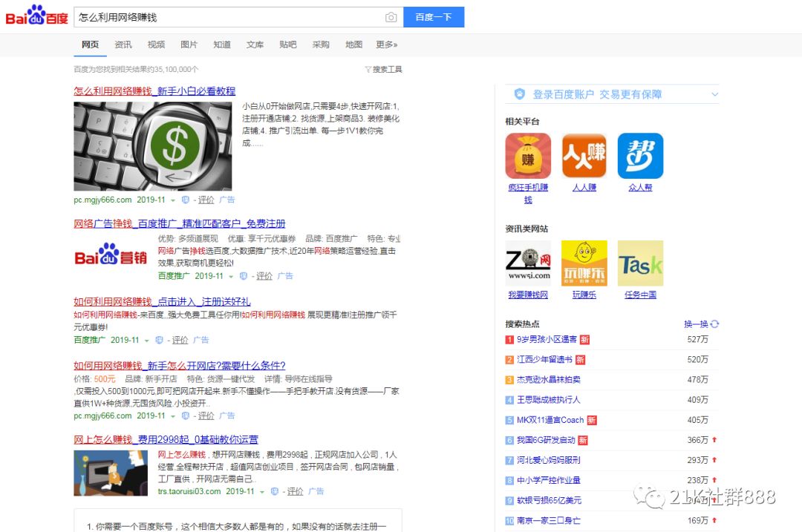Viewport: 802px width, 532px height.
Task: Click the 众人帮 text link
Action: click(x=640, y=188)
